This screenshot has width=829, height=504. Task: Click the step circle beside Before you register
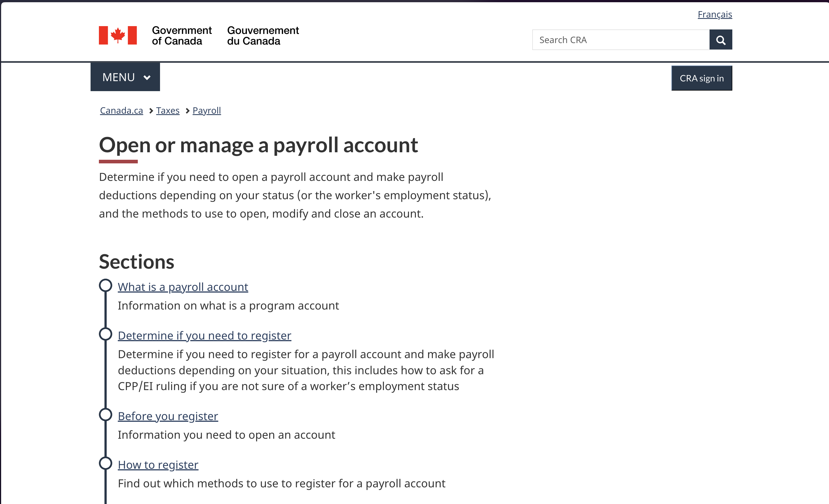[x=105, y=415]
